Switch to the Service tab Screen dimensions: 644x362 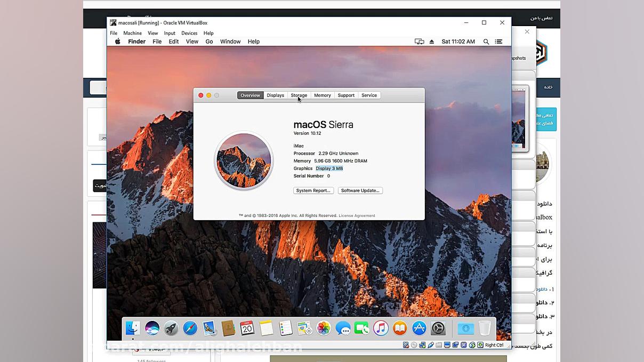pyautogui.click(x=369, y=95)
